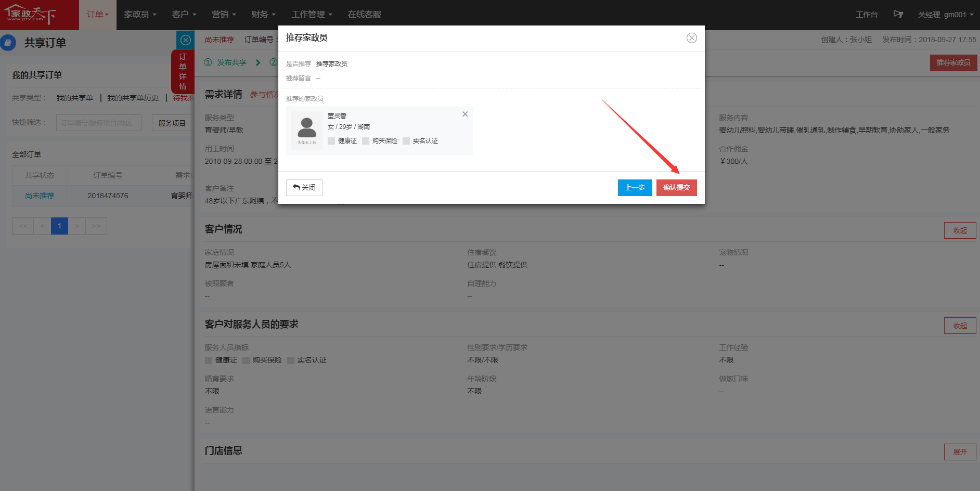This screenshot has height=491, width=980.
Task: Toggle 健康证 checkbox on 童灵香 card
Action: [331, 141]
